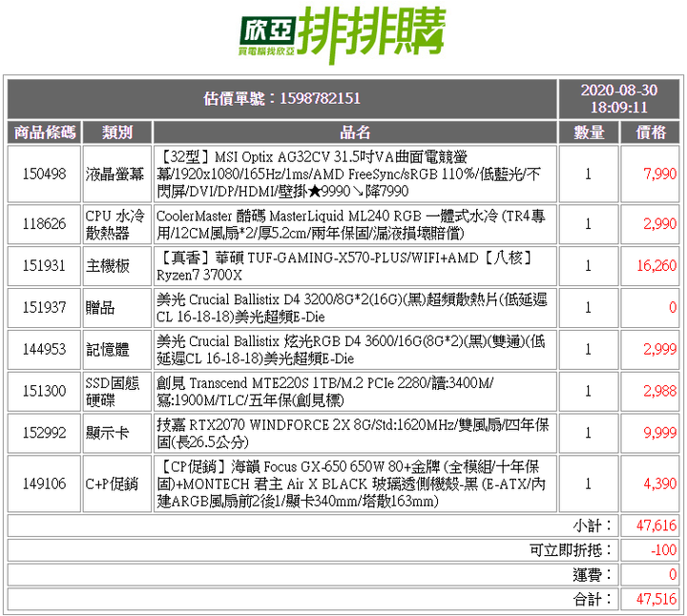Click the Transcend MTE220S 1TB description
Viewport: 687px width, 616px height.
324,391
